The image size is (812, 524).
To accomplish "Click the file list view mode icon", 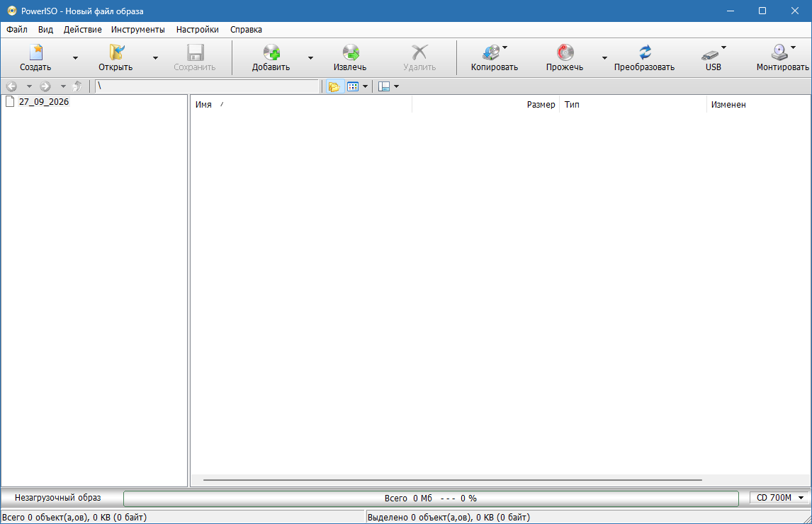I will (x=353, y=86).
